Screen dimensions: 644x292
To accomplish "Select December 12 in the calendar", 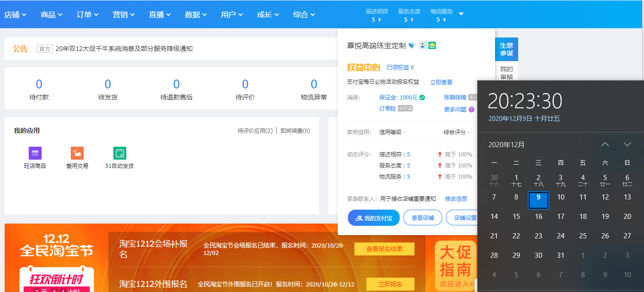I will click(x=605, y=197).
